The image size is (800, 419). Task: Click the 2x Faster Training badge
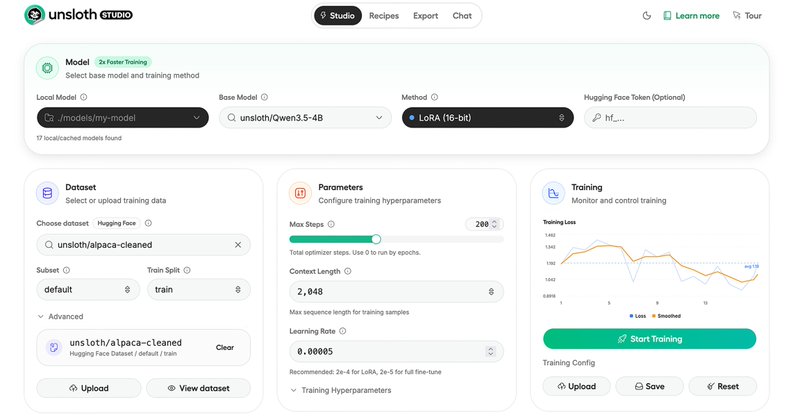123,62
